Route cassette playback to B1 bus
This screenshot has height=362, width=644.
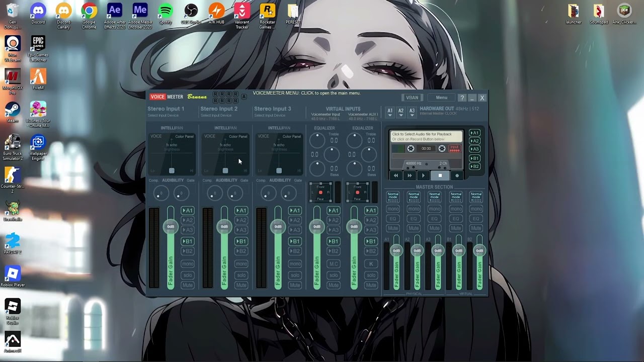pyautogui.click(x=474, y=158)
